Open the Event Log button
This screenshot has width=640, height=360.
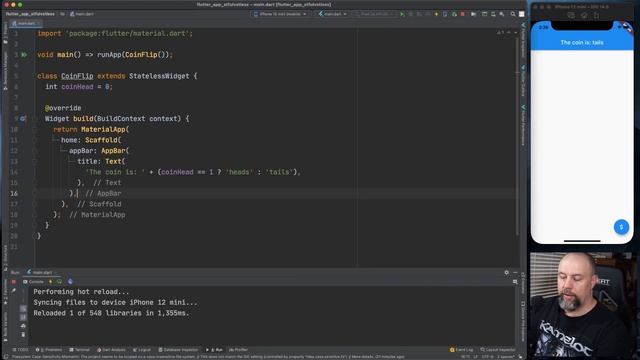pyautogui.click(x=461, y=350)
